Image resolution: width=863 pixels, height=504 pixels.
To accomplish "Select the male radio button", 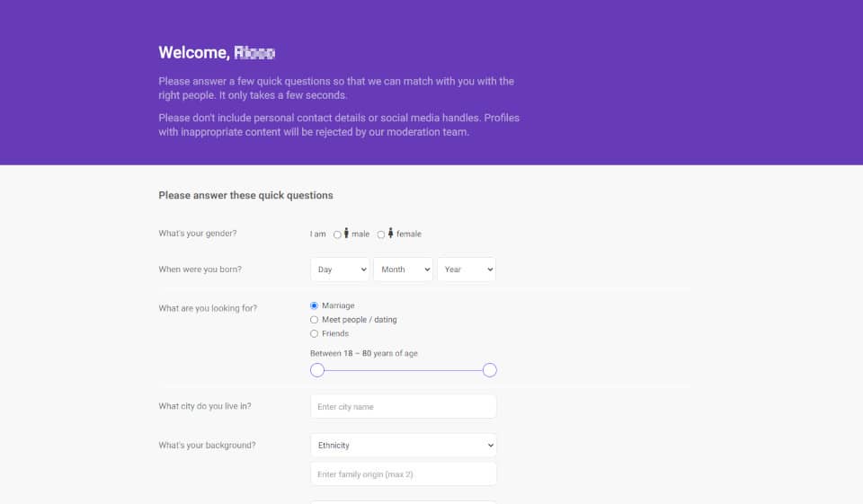I will click(x=337, y=234).
